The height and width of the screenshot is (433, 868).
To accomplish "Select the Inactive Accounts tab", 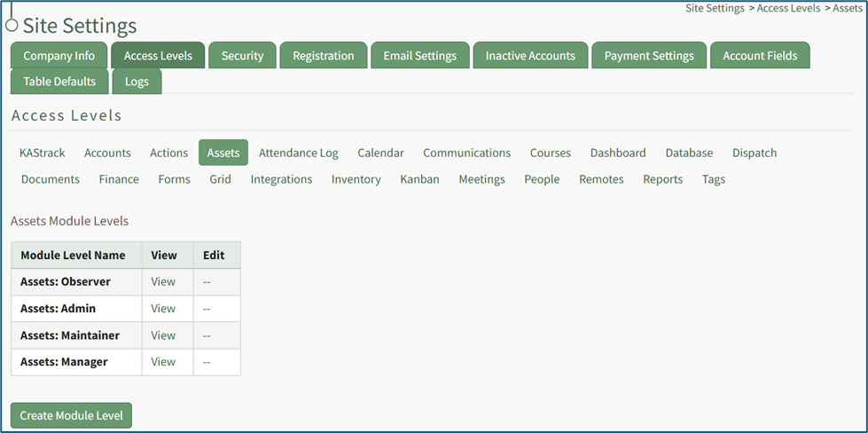I will click(x=530, y=55).
